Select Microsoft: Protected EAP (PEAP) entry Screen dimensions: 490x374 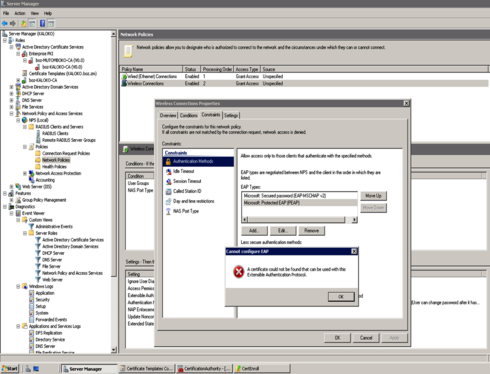299,203
